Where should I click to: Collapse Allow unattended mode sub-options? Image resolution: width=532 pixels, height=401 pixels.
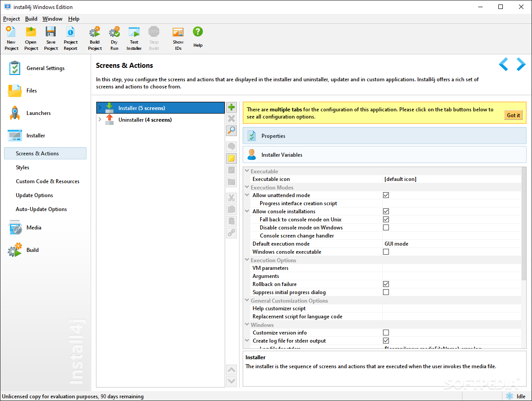(247, 195)
